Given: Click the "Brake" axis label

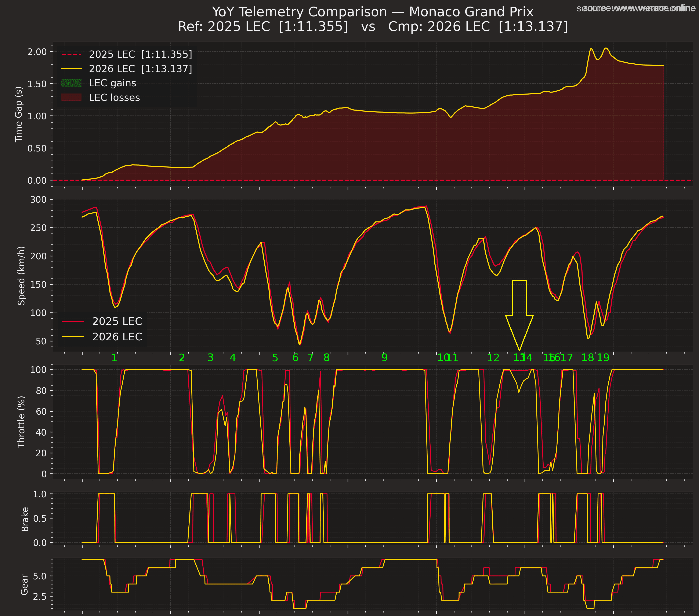Looking at the screenshot, I should [x=25, y=519].
